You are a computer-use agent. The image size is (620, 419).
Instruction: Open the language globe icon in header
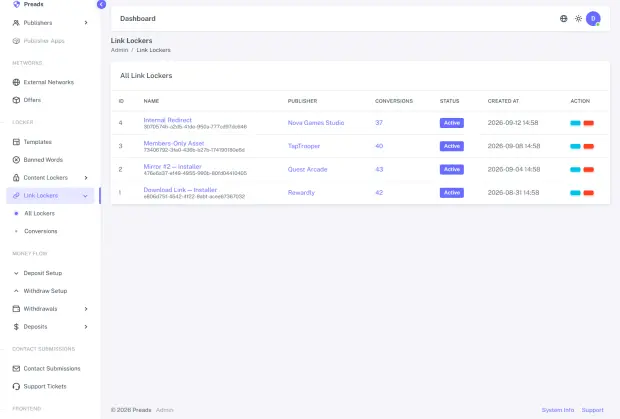[563, 19]
